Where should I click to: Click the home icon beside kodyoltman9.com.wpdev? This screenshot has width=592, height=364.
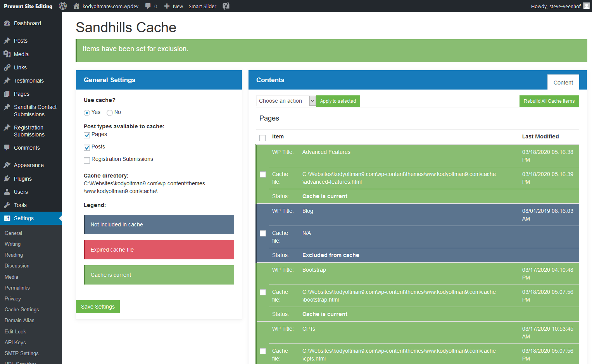[76, 6]
